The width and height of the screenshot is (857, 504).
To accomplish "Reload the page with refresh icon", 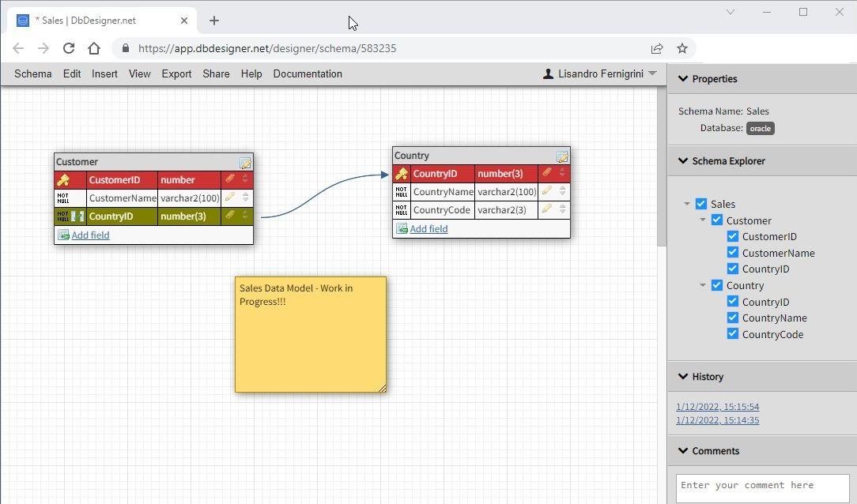I will pyautogui.click(x=68, y=48).
